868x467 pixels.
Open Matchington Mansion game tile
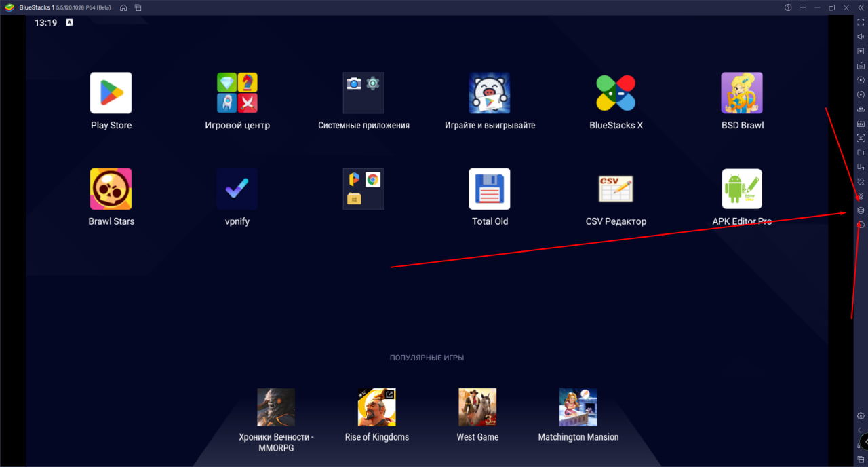click(578, 407)
